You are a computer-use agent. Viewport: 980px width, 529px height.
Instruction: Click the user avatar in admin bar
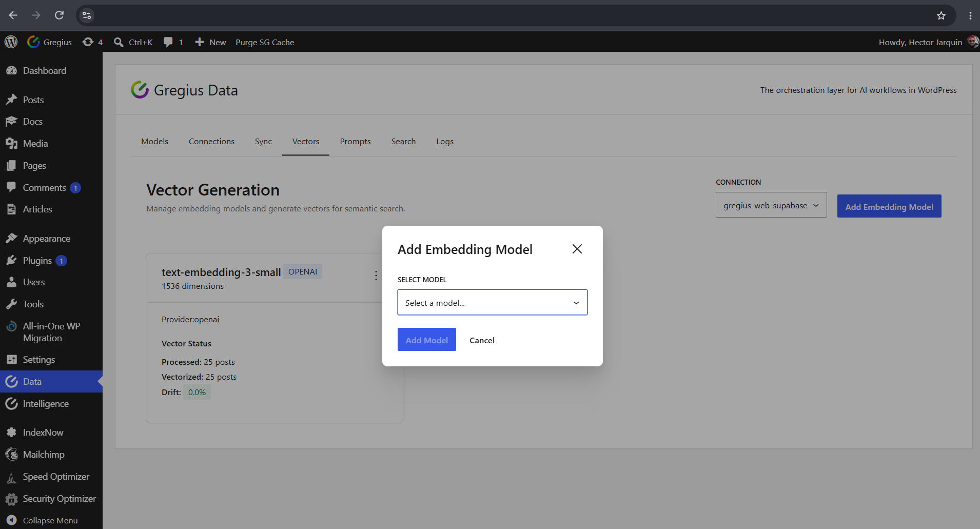[x=973, y=42]
